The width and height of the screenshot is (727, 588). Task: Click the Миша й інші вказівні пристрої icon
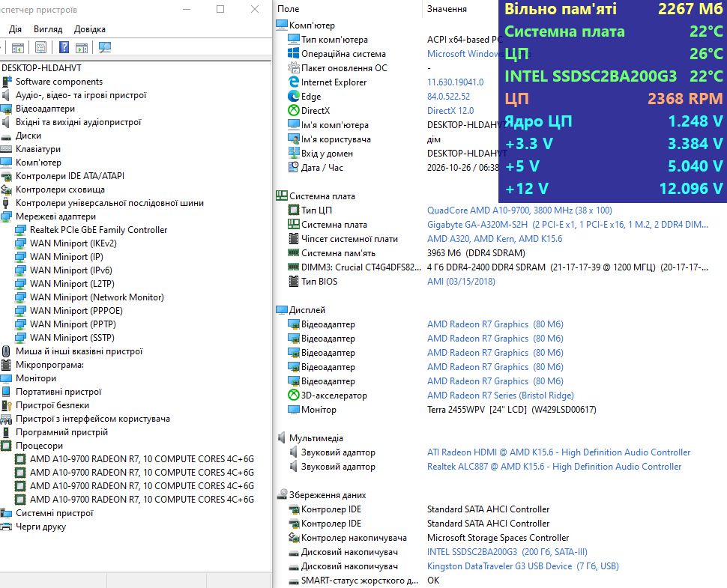pos(6,351)
